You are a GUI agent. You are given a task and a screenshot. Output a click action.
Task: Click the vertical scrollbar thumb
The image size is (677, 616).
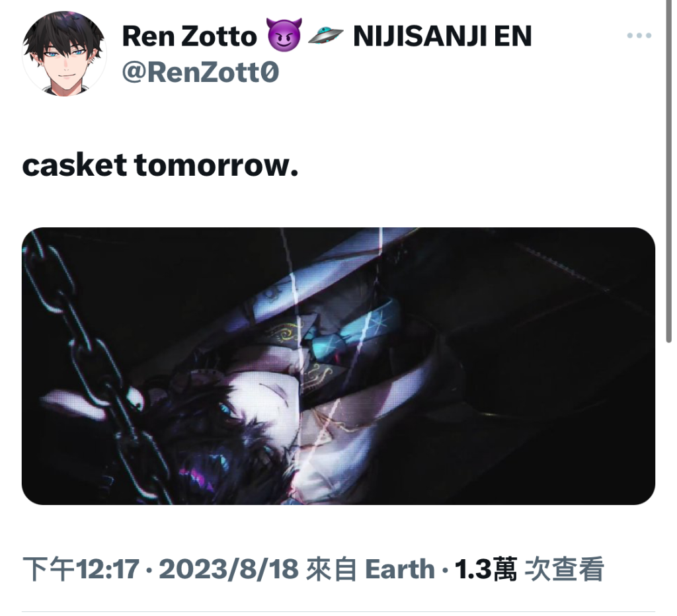pyautogui.click(x=669, y=173)
